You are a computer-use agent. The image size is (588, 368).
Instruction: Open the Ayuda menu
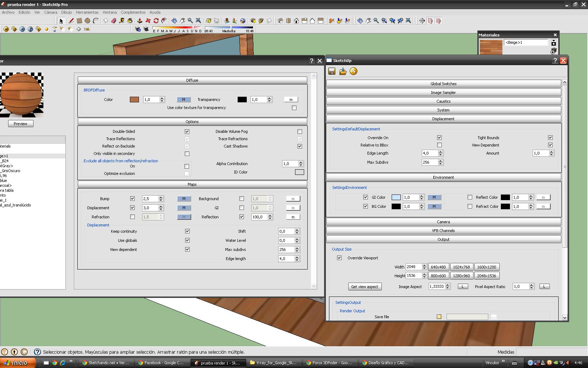tap(155, 12)
